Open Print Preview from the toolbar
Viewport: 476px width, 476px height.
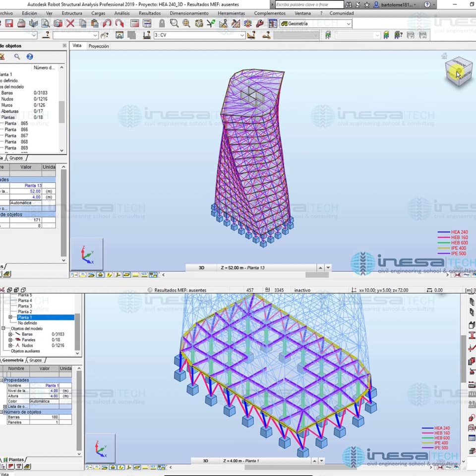click(x=46, y=23)
